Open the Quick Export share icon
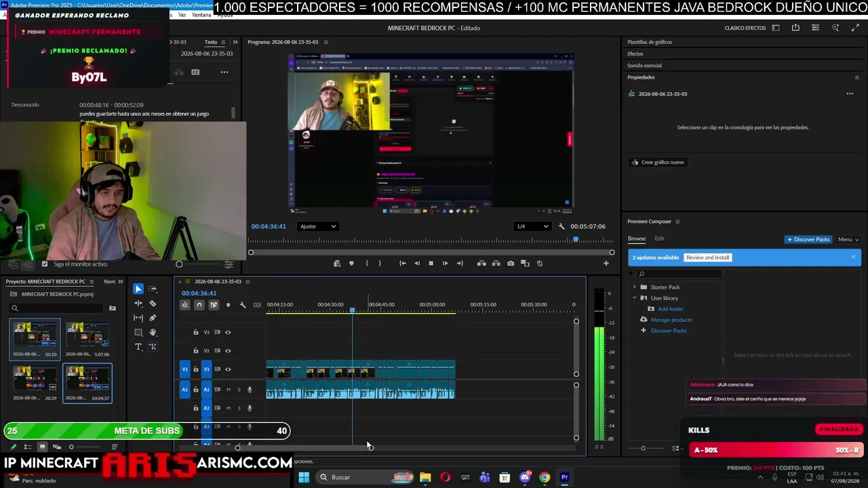This screenshot has height=488, width=868. tap(795, 28)
